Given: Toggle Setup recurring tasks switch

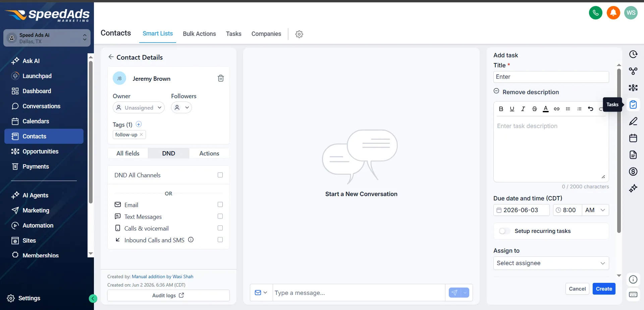Looking at the screenshot, I should point(504,231).
